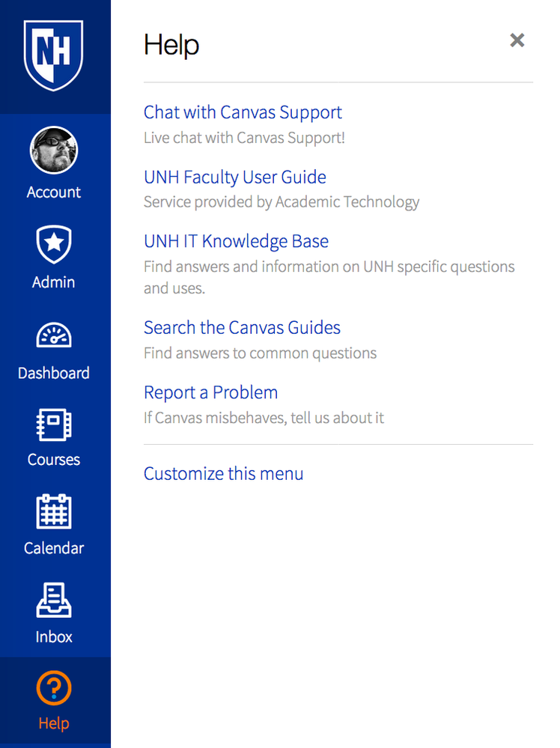Open the Account profile avatar
Image resolution: width=560 pixels, height=748 pixels.
click(x=53, y=150)
